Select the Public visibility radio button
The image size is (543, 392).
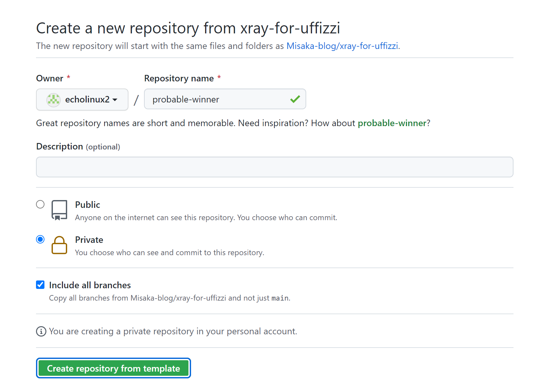coord(40,204)
